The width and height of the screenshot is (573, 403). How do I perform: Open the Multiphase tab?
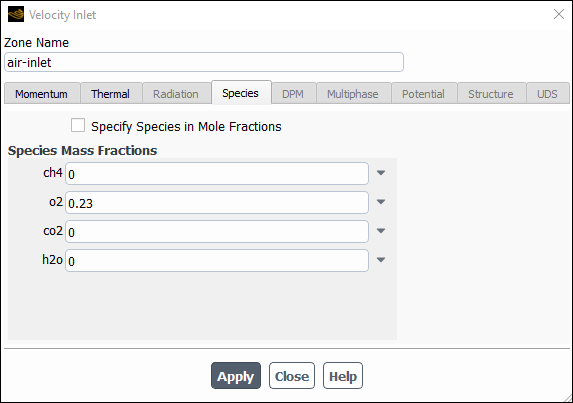[354, 94]
